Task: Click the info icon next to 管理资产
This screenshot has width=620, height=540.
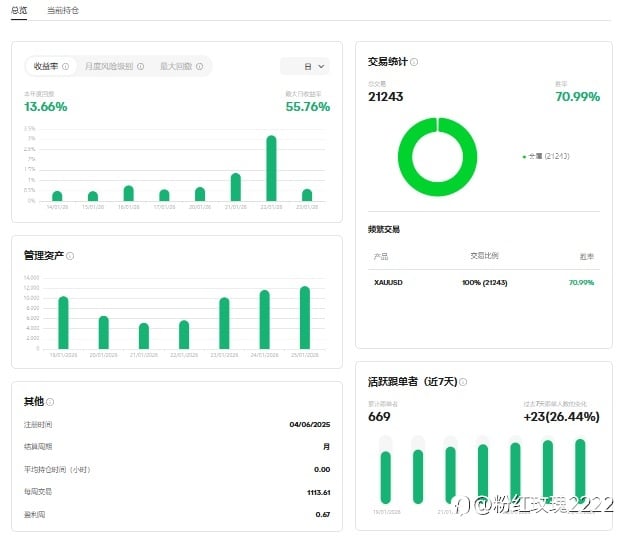Action: (70, 256)
